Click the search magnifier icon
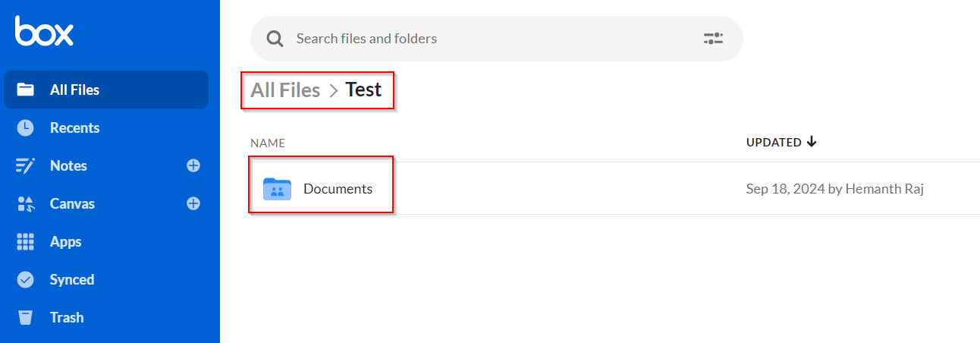This screenshot has height=343, width=980. coord(275,38)
